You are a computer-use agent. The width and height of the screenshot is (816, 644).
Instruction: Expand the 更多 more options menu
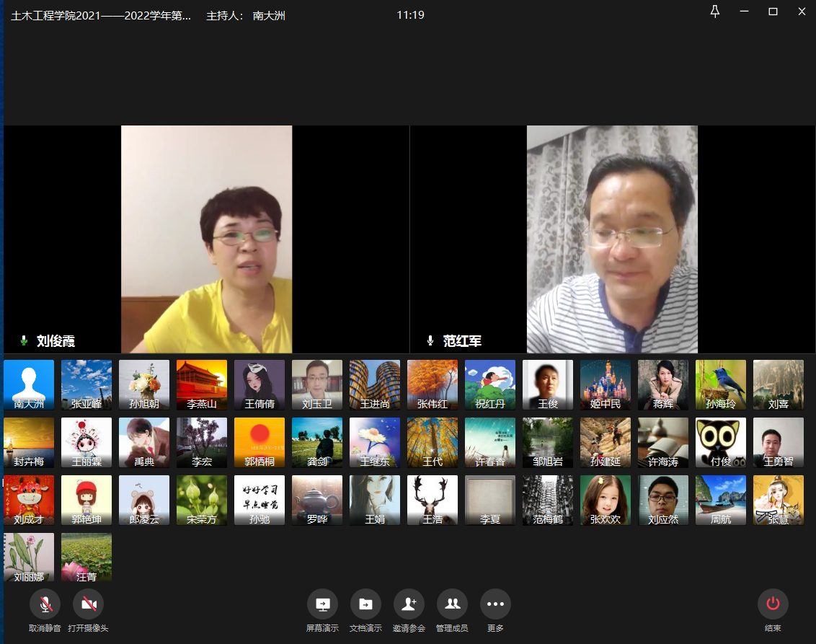495,604
